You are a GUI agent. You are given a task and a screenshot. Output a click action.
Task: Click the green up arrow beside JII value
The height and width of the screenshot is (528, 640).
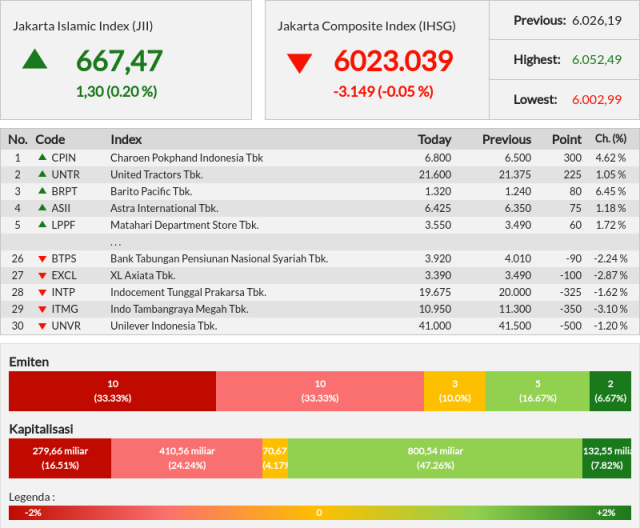(x=35, y=59)
